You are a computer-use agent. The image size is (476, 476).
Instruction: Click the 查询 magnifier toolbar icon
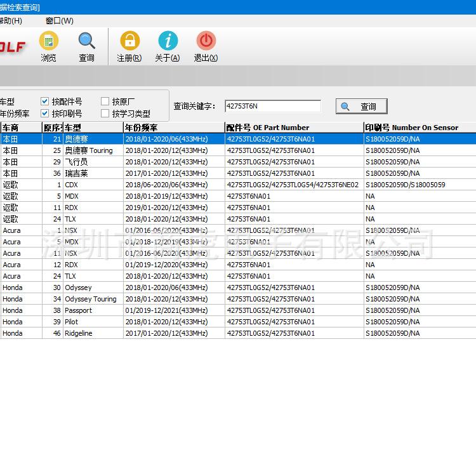click(x=87, y=42)
